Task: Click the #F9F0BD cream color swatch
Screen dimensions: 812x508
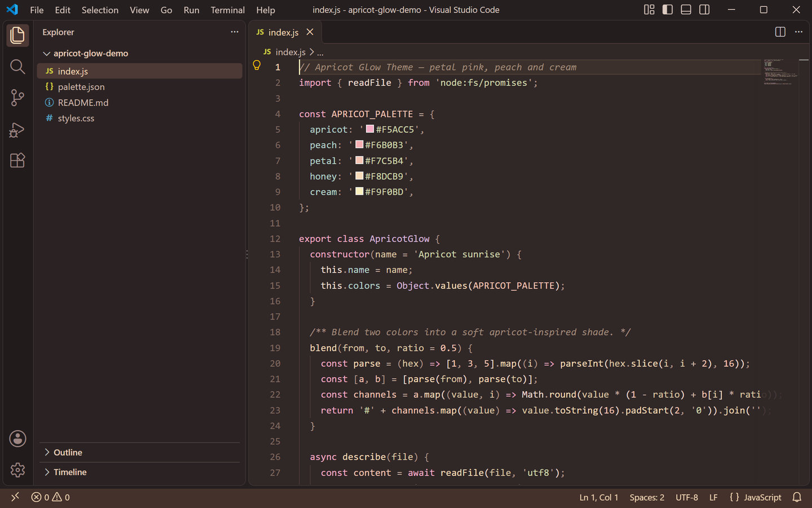Action: coord(359,191)
